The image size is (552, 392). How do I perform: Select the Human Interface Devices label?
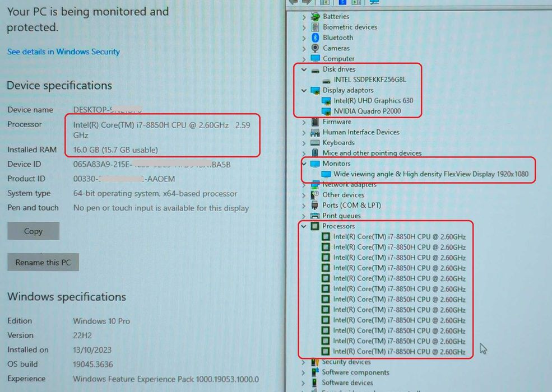click(361, 132)
